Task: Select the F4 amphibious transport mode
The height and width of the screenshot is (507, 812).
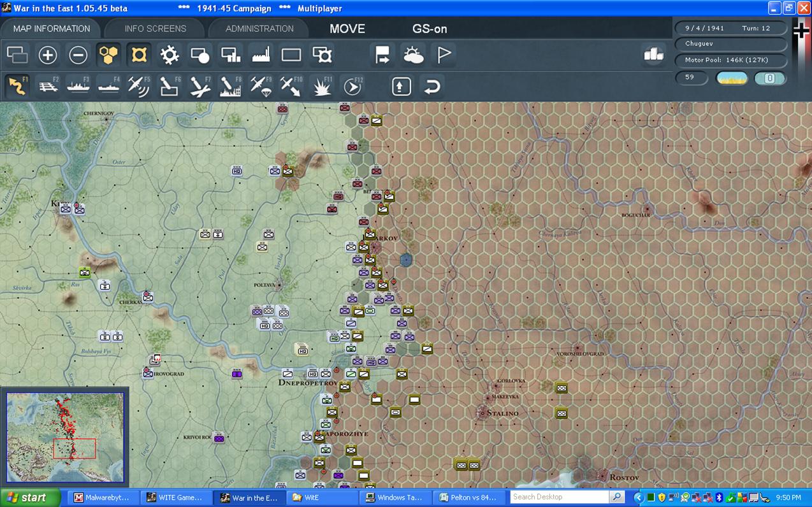Action: point(109,86)
